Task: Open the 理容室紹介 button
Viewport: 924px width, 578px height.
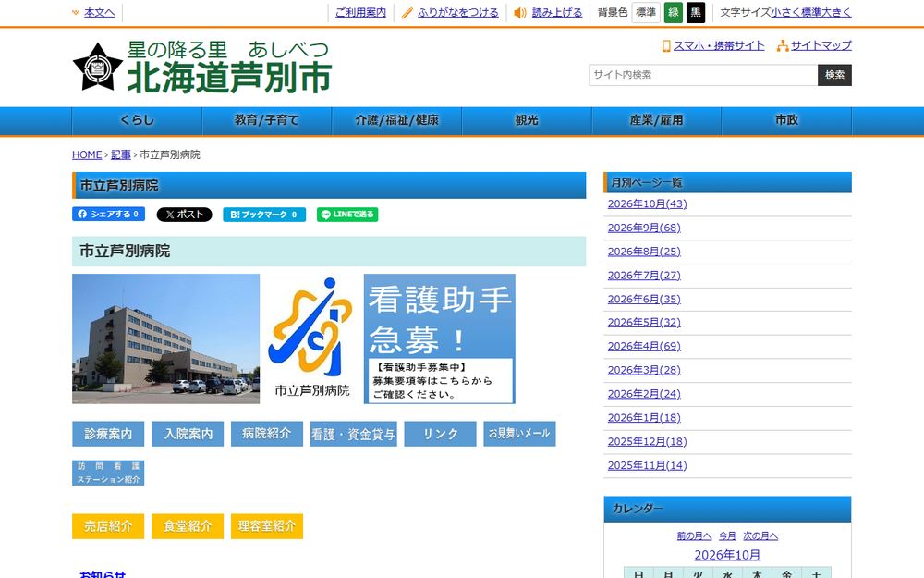Action: [267, 526]
